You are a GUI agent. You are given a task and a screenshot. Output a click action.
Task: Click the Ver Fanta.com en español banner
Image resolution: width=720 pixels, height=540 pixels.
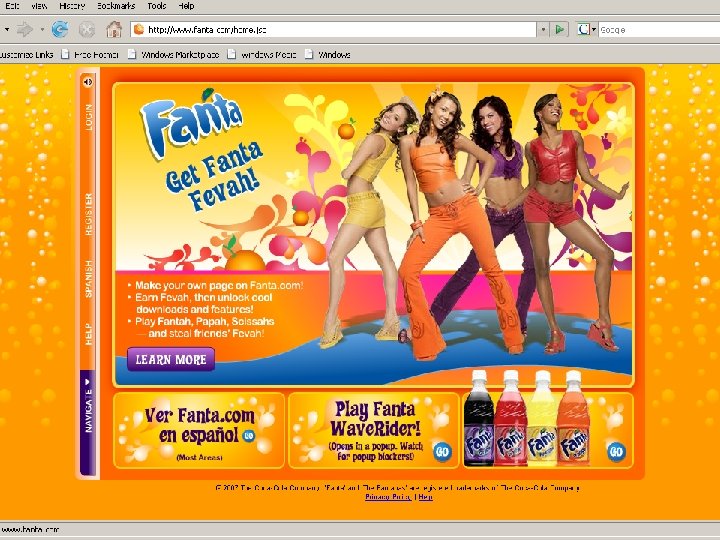(x=199, y=431)
